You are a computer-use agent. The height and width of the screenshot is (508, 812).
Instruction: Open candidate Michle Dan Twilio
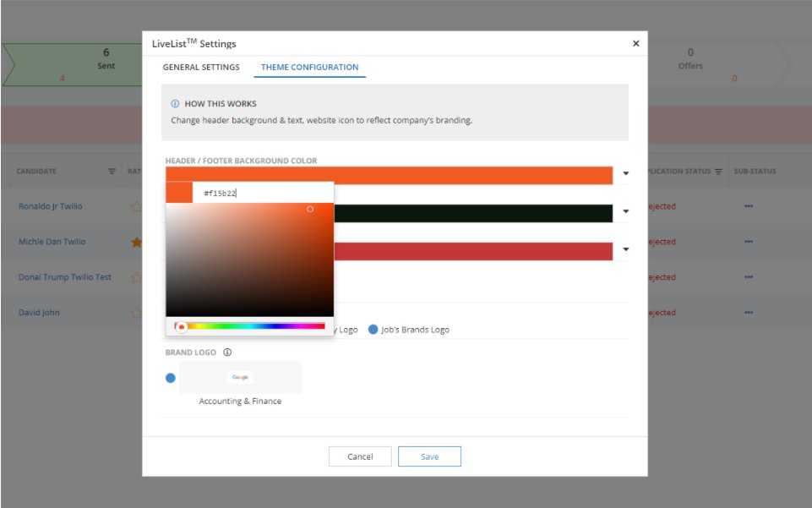tap(52, 241)
